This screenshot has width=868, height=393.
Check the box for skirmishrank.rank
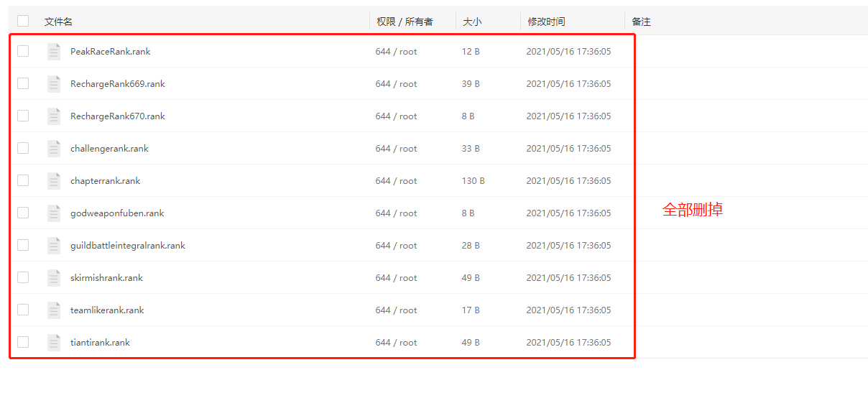point(23,278)
